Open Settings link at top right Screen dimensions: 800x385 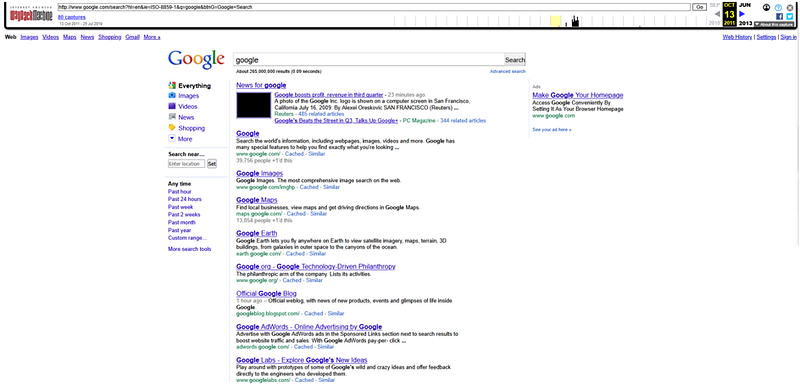pos(766,37)
